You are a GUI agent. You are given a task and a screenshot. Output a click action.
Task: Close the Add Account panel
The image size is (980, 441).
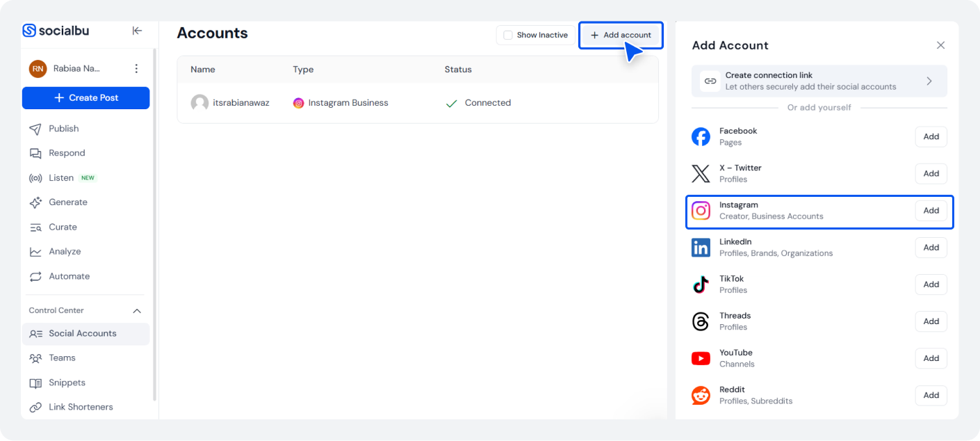tap(940, 45)
